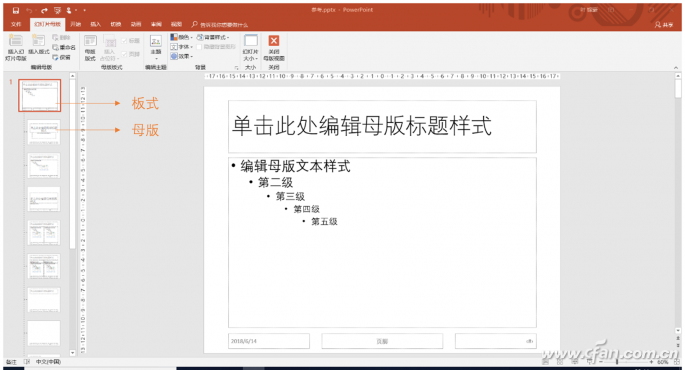
Task: Click the Redo arrow in quick access toolbar
Action: pos(44,10)
